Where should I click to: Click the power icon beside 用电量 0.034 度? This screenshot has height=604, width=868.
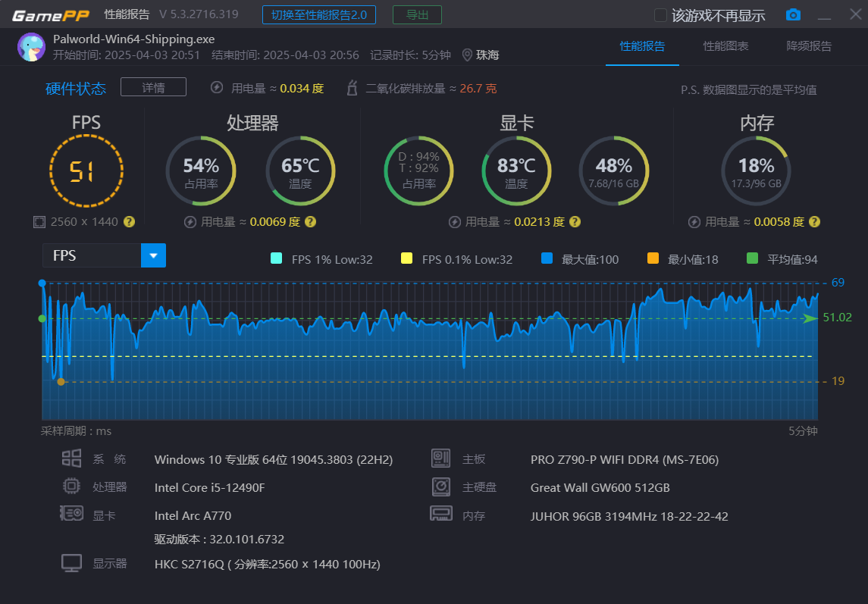click(x=217, y=87)
